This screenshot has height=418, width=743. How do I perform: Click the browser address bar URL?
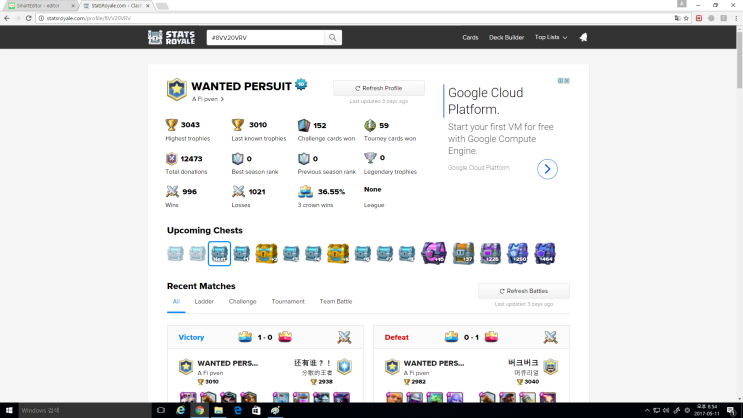coord(89,18)
